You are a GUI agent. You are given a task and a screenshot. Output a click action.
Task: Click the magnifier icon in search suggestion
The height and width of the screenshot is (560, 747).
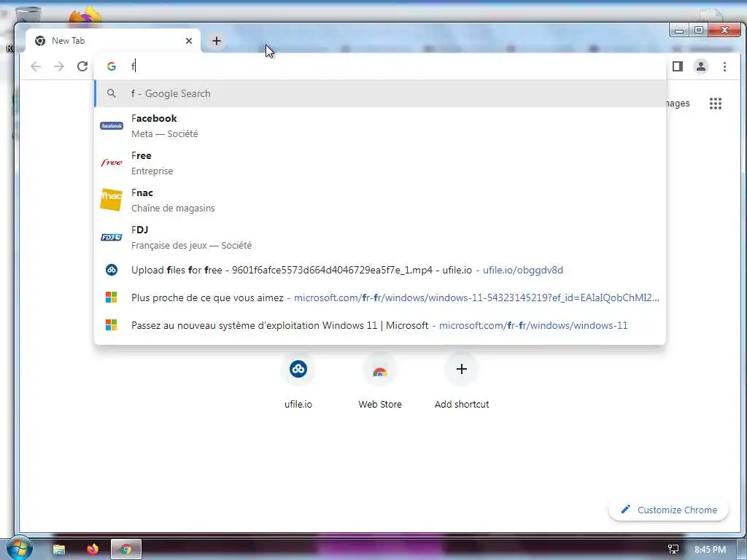(112, 93)
